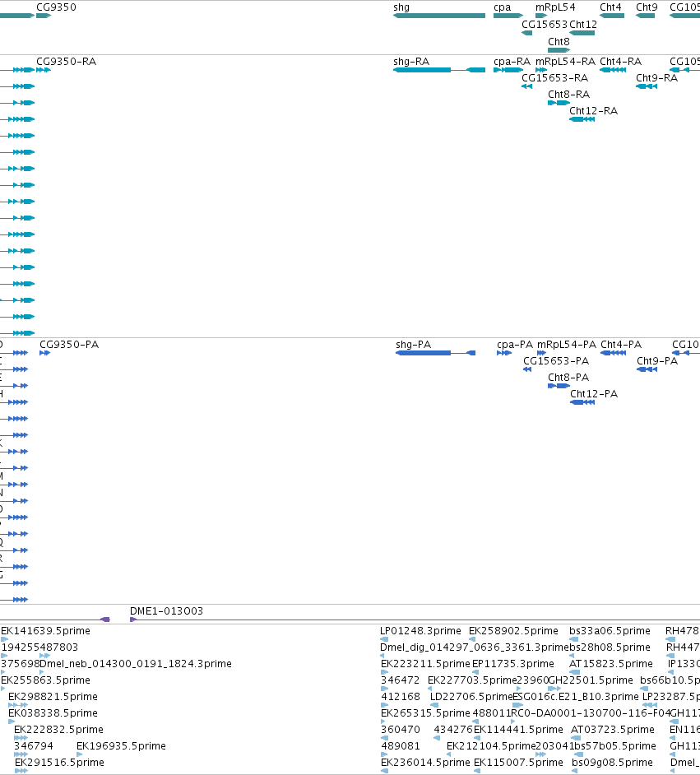Click the EK223211.5prime label
The height and width of the screenshot is (775, 700).
(x=425, y=664)
